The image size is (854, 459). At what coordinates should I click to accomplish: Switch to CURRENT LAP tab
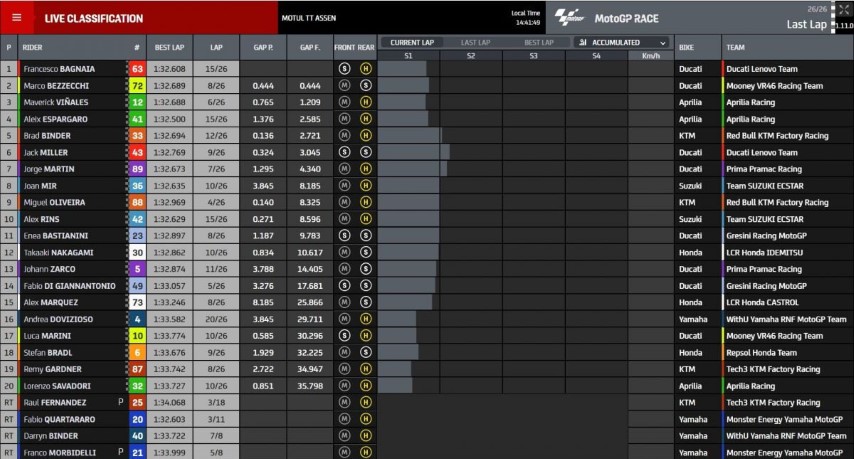click(412, 42)
